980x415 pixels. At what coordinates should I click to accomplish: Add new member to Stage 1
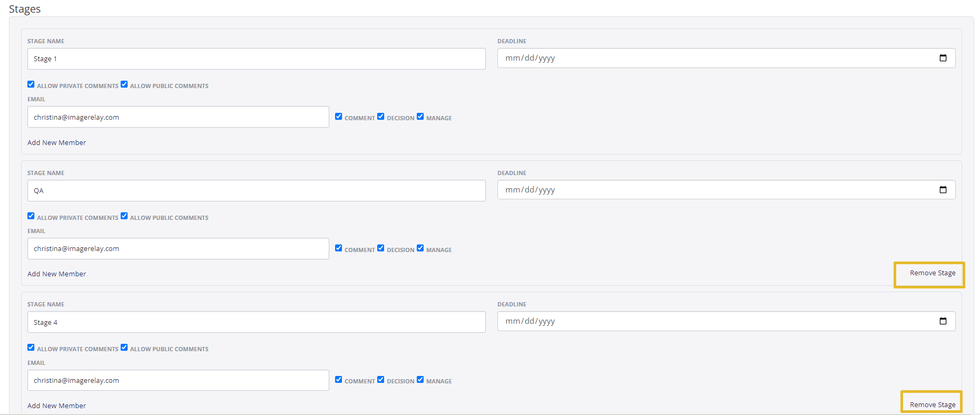point(57,143)
